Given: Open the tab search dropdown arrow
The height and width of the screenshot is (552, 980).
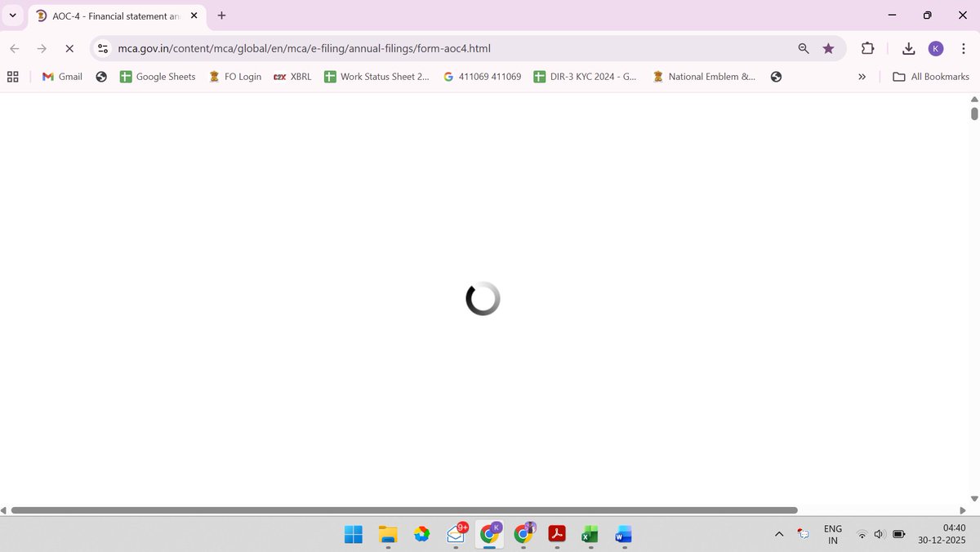Looking at the screenshot, I should 13,16.
